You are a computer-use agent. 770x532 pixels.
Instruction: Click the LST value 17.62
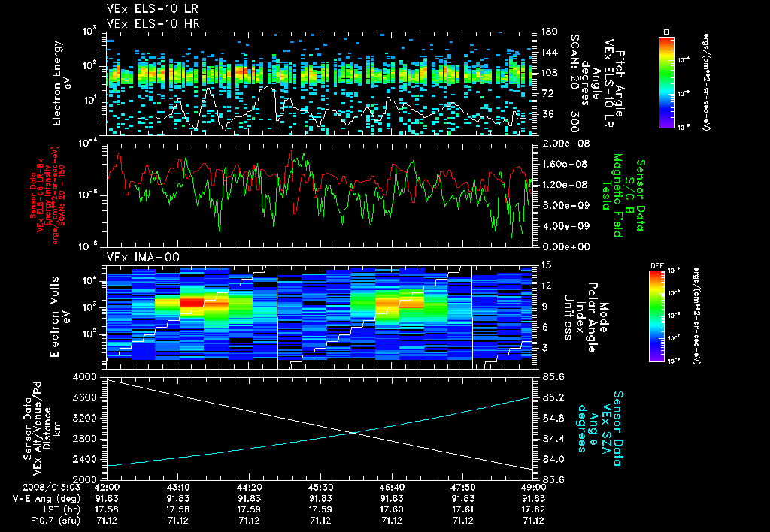point(533,509)
